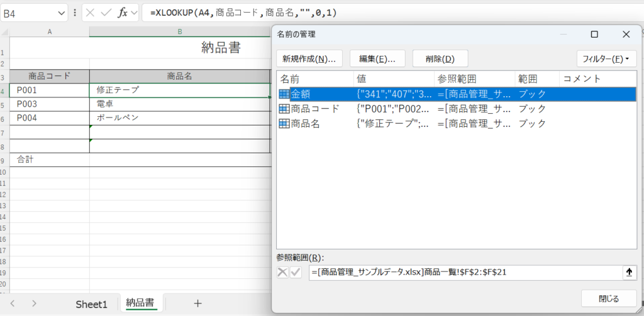The width and height of the screenshot is (644, 316).
Task: Open the フィルター dropdown button
Action: (x=606, y=59)
